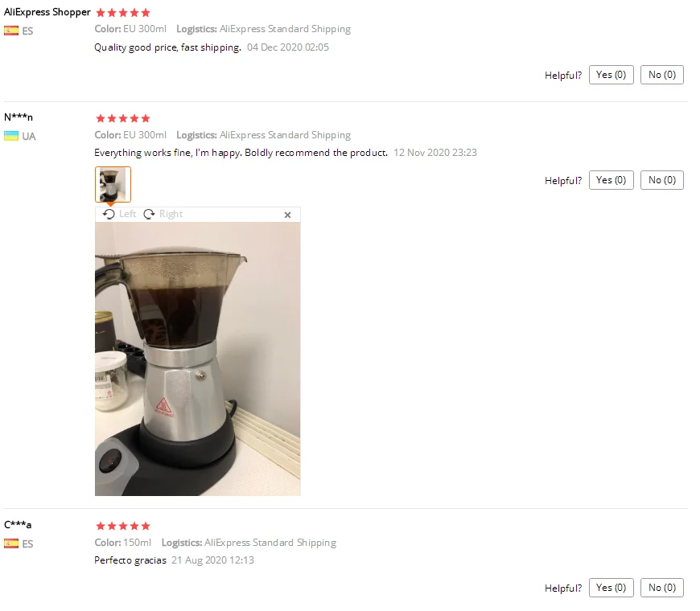Vote No on the 'Everything works fine' review
Viewport: 700px width, 611px height.
662,180
